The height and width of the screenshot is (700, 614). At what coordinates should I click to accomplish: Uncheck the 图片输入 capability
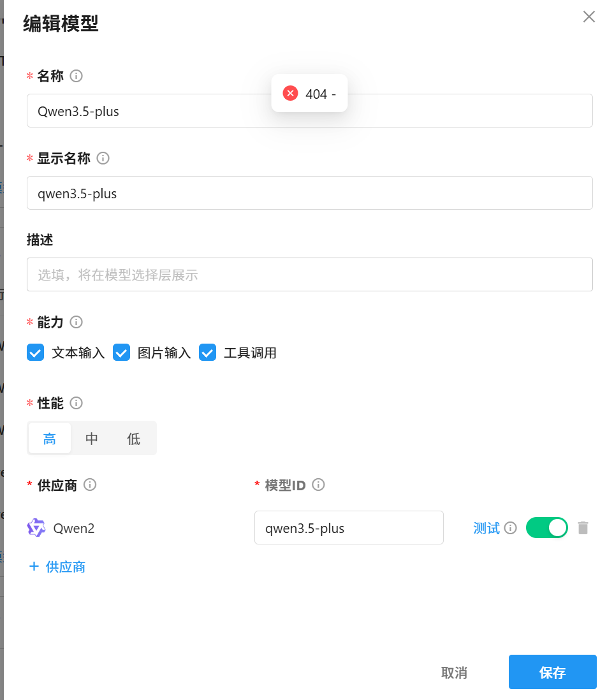[x=121, y=352]
